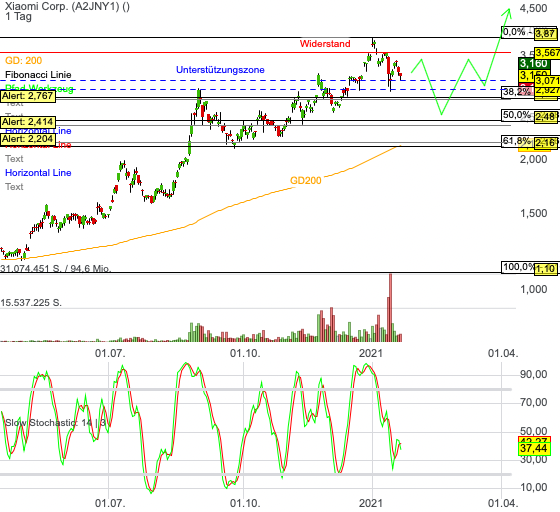The width and height of the screenshot is (560, 512).
Task: Click the 100,0% Fibonacci level label
Action: pos(518,267)
